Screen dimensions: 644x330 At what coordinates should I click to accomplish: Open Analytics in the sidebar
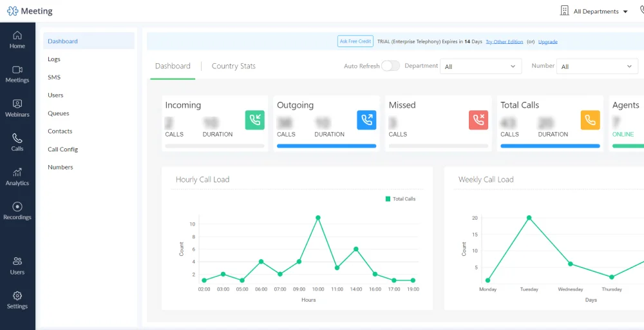17,177
